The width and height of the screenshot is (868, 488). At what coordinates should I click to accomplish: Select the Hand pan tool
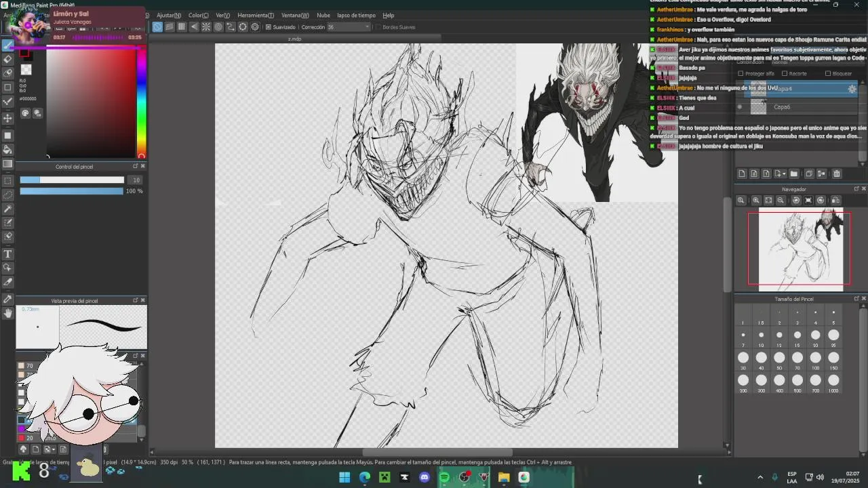pos(8,313)
